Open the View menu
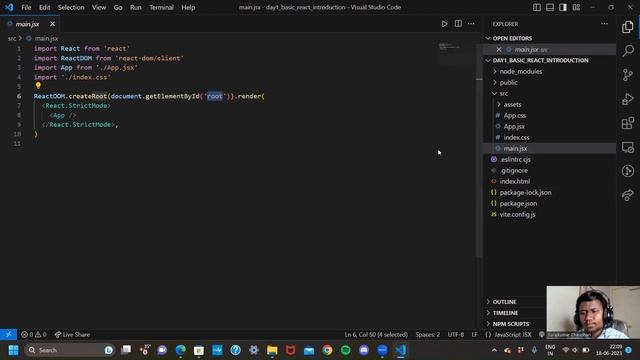The height and width of the screenshot is (360, 640). click(99, 7)
